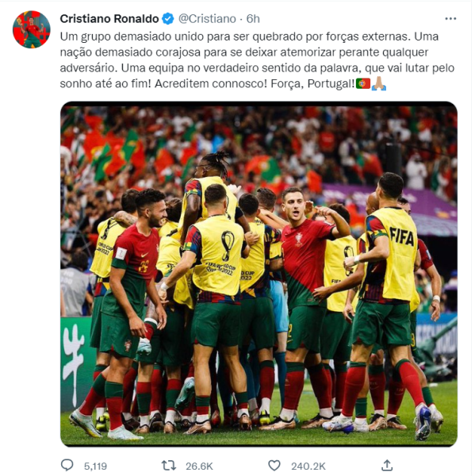Open the share upload icon
Viewport: 475px width, 476px height.
click(387, 465)
